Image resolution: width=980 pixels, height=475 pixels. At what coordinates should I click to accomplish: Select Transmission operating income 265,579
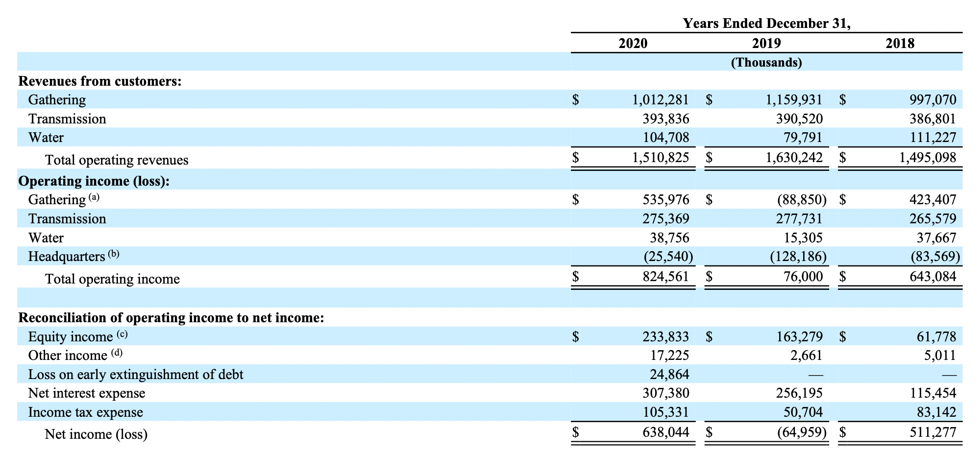pos(932,219)
